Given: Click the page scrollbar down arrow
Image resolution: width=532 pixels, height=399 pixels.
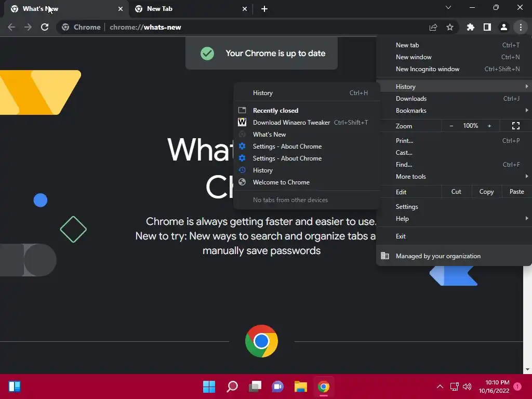Looking at the screenshot, I should pos(527,369).
